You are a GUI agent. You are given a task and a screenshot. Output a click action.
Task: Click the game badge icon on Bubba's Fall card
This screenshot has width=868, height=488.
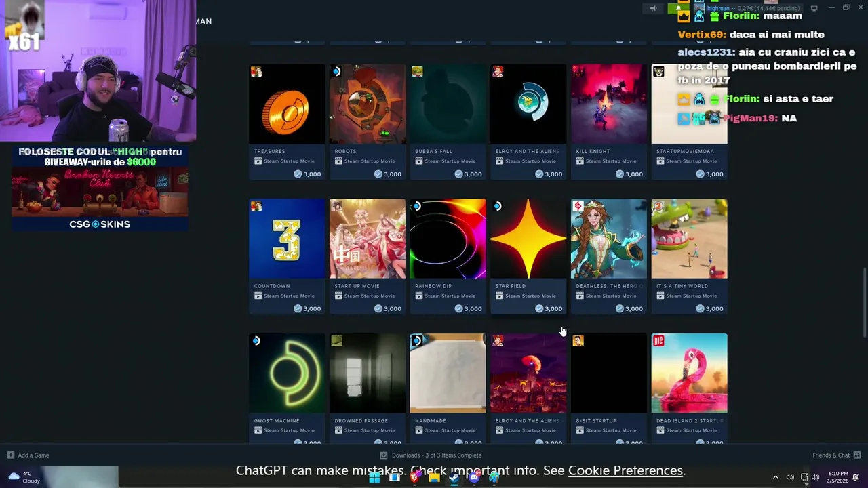(417, 72)
